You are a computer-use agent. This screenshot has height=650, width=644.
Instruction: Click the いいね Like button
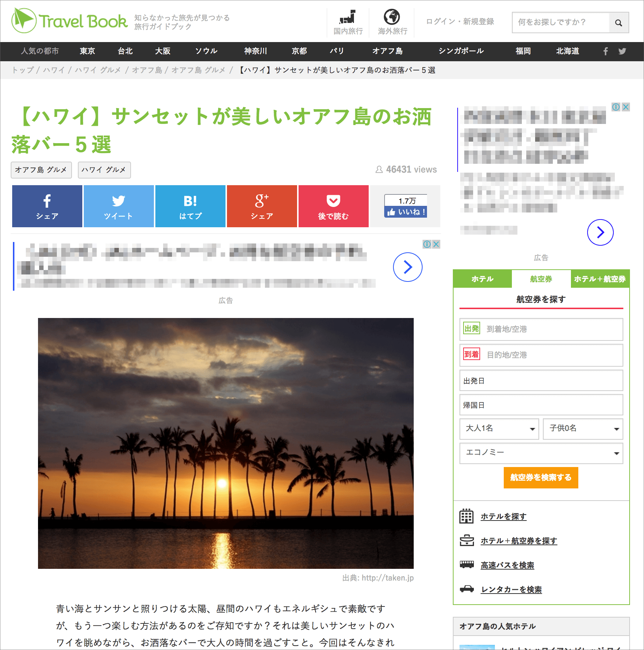(405, 211)
